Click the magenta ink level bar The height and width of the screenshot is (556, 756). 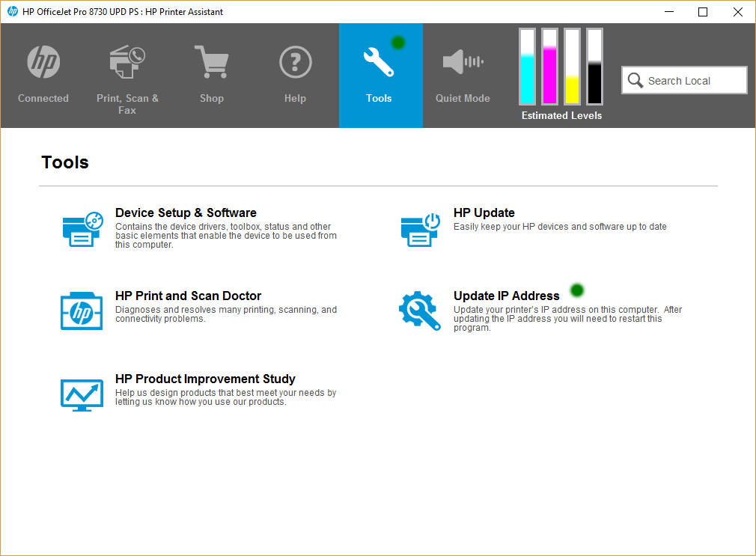549,66
